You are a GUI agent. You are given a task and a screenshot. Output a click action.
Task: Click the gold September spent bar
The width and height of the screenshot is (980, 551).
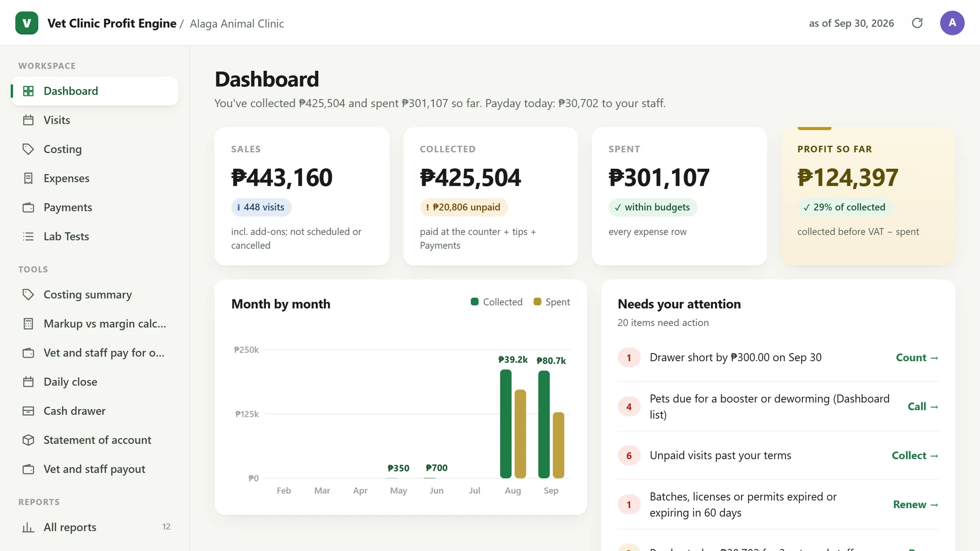pyautogui.click(x=558, y=445)
